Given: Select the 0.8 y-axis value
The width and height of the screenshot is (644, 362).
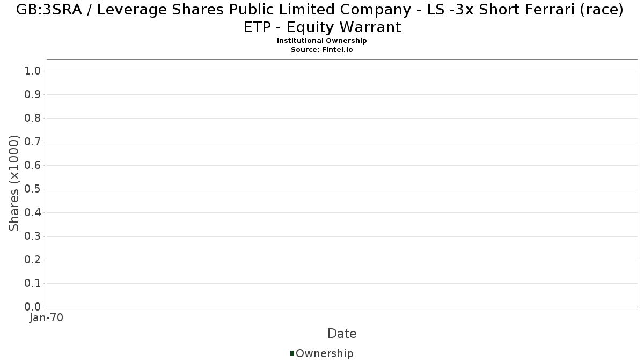Looking at the screenshot, I should (x=33, y=119).
